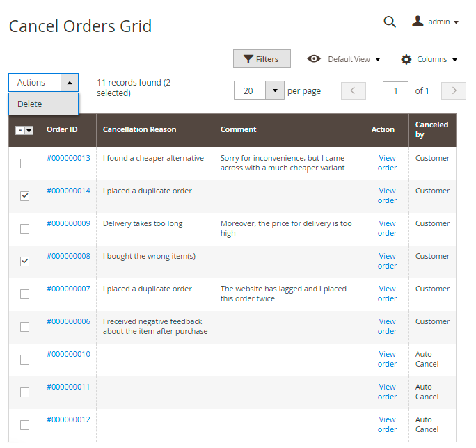Screen dimensions: 476x448
Task: Click the Default View eye icon
Action: pyautogui.click(x=315, y=59)
